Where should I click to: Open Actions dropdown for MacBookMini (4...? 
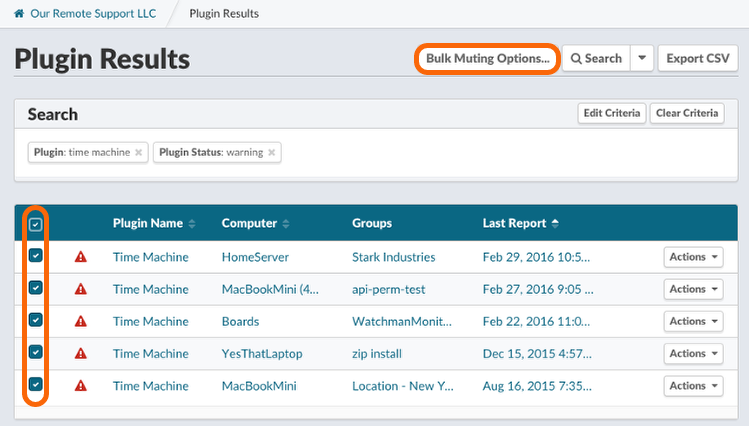[693, 289]
